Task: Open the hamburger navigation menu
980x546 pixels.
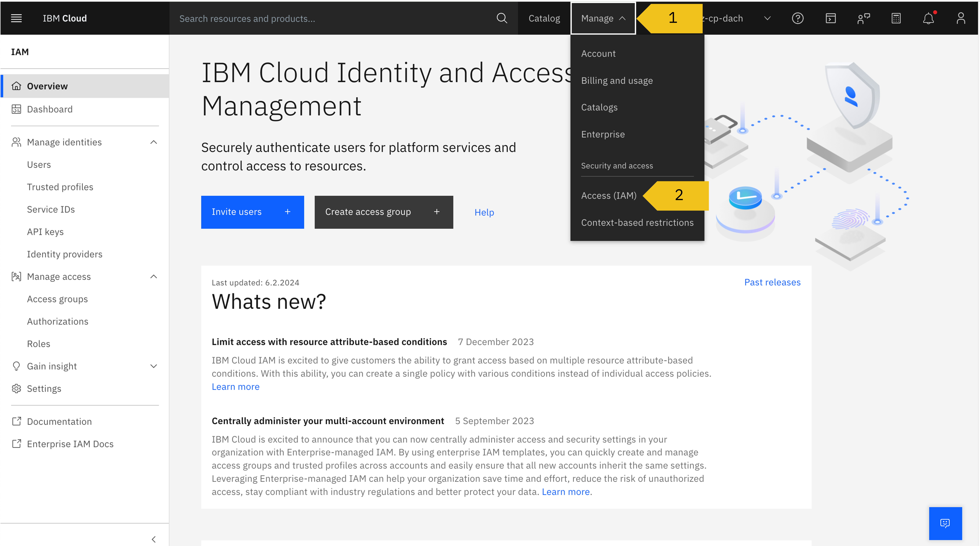Action: click(x=16, y=18)
